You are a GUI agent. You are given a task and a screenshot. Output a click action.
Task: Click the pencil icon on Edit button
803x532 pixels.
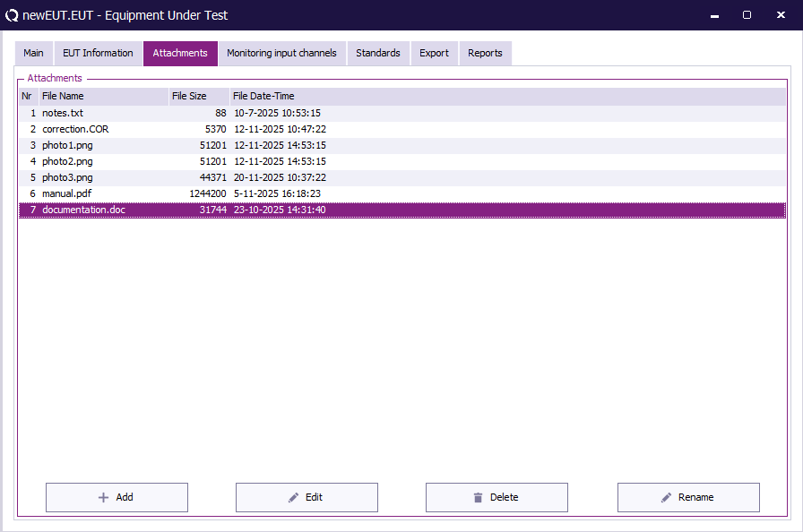[x=294, y=497]
